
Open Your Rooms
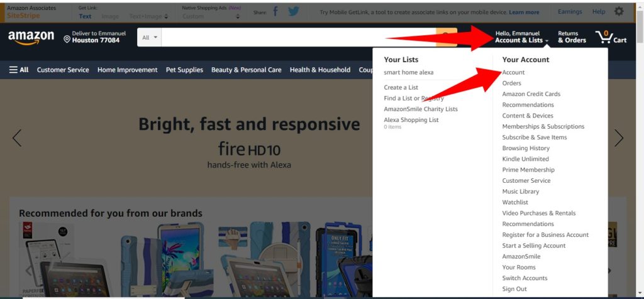[519, 267]
